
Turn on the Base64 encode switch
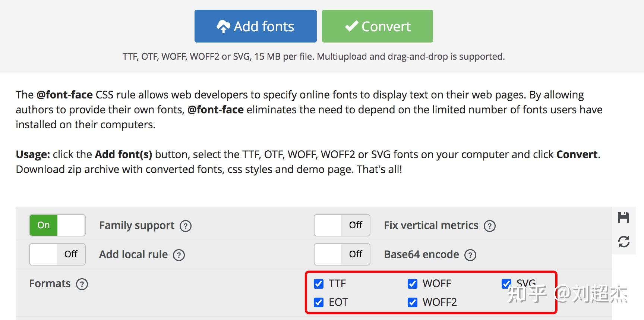pos(342,254)
